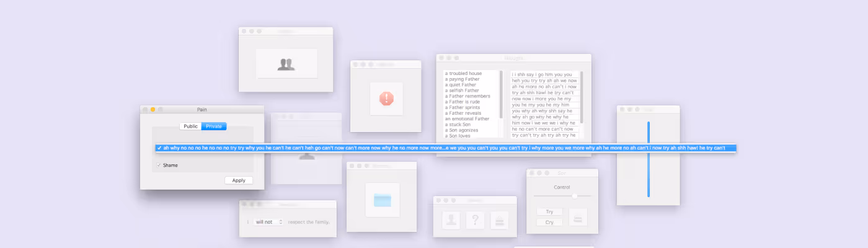Screen dimensions: 868x248
Task: Click the printer icon beside the question mark
Action: [500, 220]
